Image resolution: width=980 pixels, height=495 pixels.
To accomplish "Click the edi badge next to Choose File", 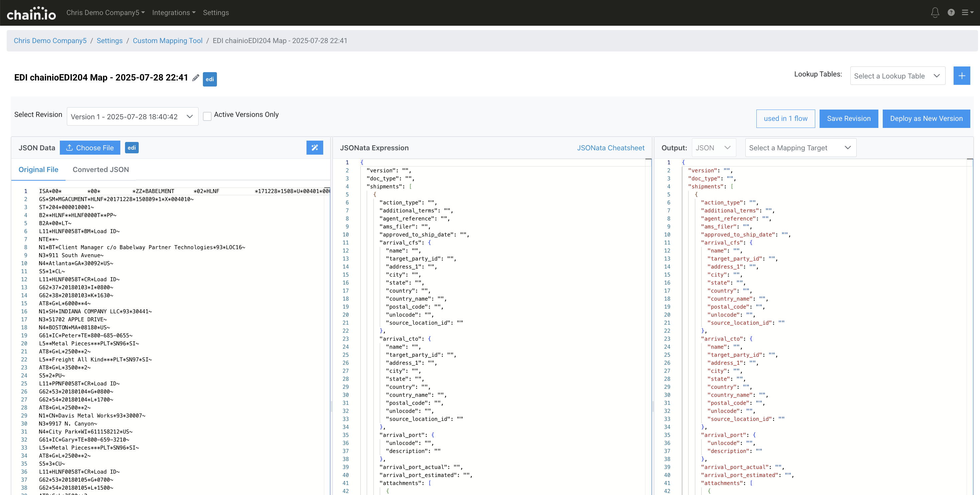I will coord(132,148).
